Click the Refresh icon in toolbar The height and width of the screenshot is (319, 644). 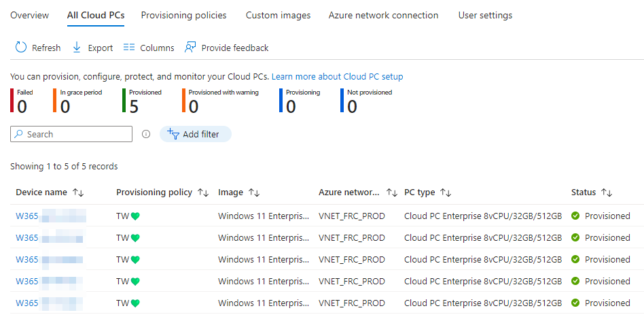click(21, 48)
